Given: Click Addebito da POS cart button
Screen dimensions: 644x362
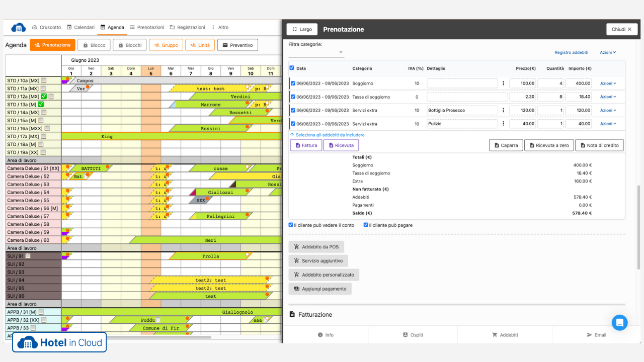Looking at the screenshot, I should tap(316, 247).
